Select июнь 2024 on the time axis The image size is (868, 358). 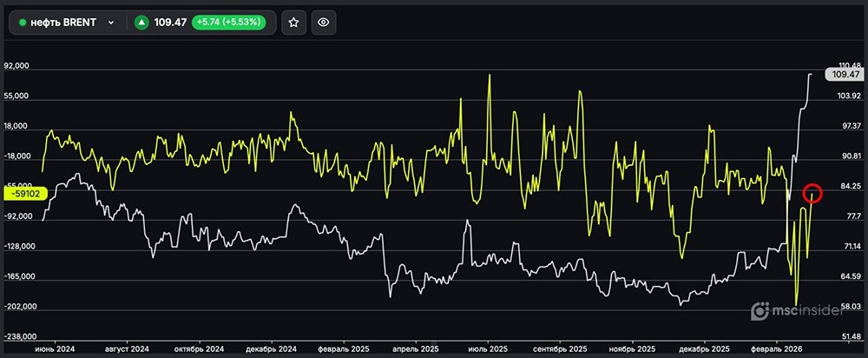(x=55, y=348)
